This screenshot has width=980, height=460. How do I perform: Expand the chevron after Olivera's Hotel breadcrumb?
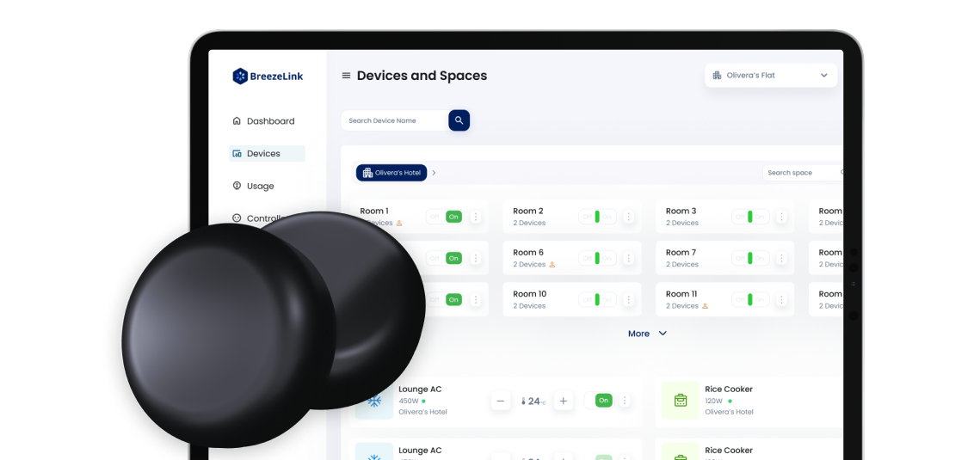[434, 173]
